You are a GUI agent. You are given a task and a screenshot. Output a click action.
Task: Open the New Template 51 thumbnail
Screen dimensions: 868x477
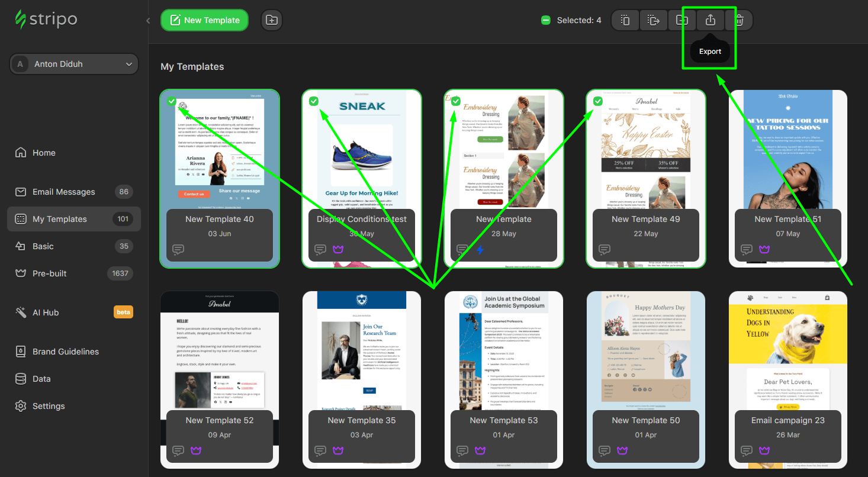787,151
